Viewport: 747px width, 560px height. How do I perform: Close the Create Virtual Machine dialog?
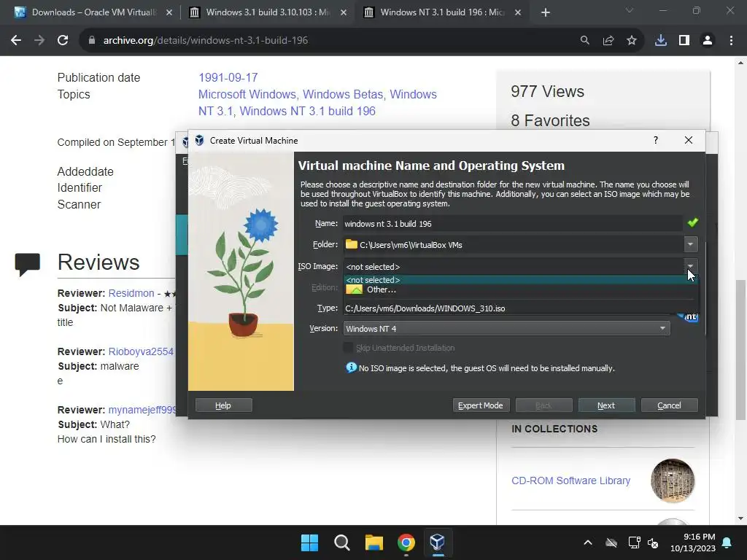pyautogui.click(x=689, y=140)
